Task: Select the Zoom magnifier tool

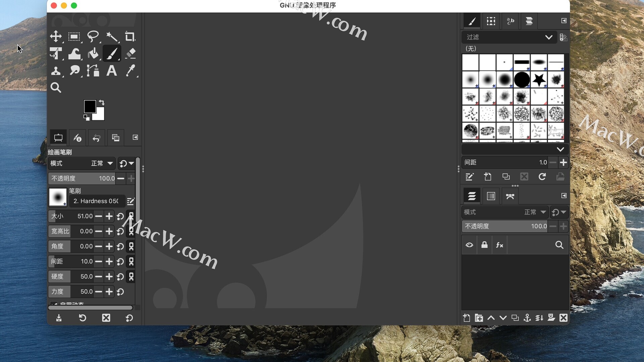Action: click(56, 88)
